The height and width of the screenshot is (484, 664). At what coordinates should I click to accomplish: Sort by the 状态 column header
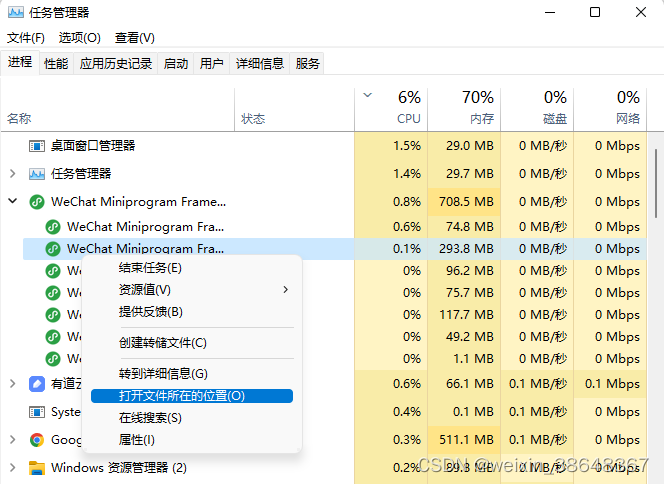coord(294,110)
